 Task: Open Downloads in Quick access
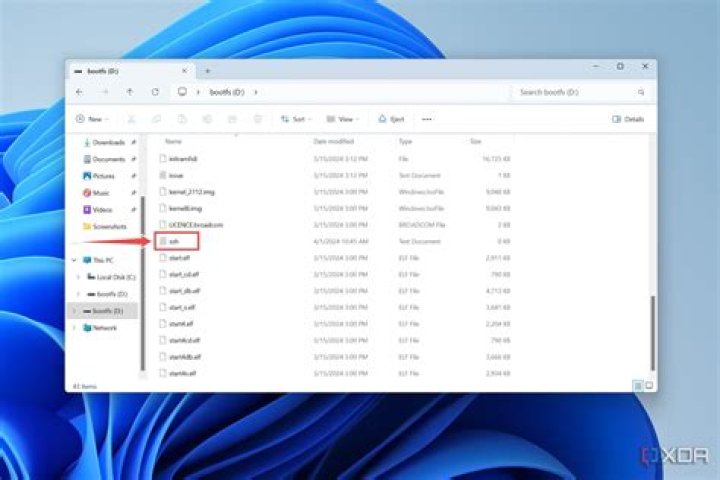click(108, 142)
